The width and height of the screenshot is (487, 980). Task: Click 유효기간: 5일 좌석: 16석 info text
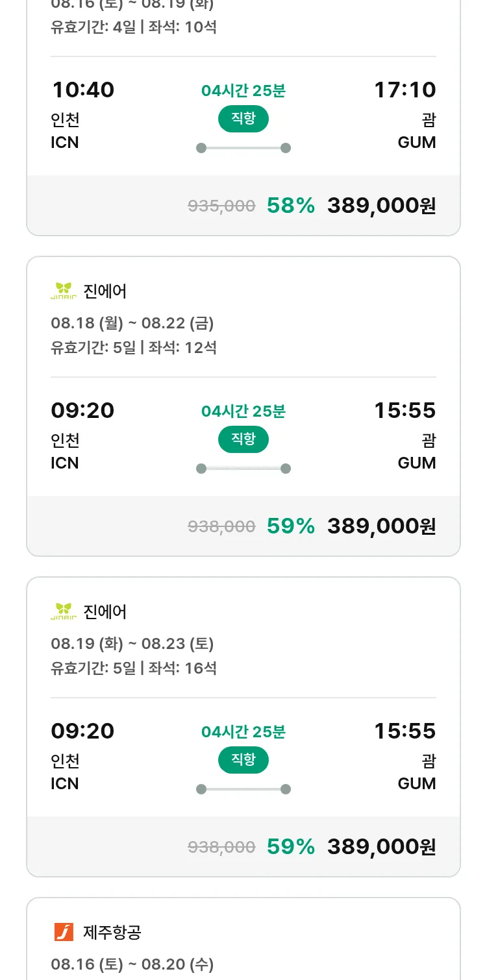coord(134,668)
